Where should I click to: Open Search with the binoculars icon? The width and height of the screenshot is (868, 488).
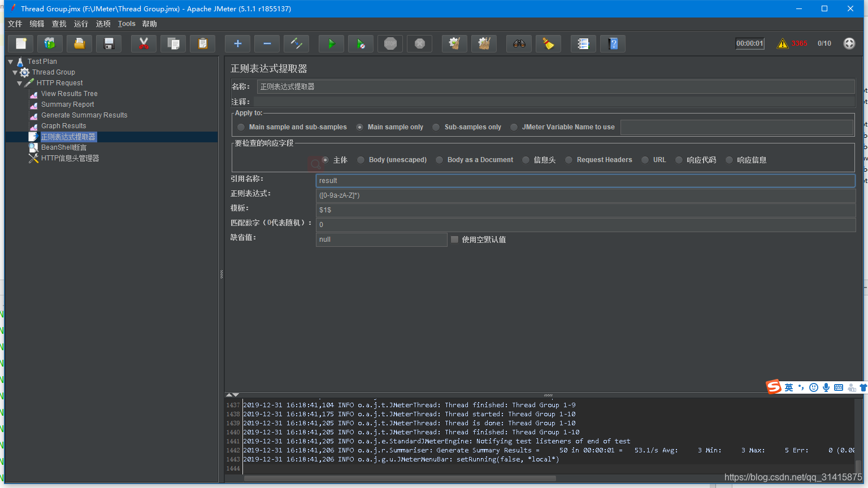click(519, 43)
